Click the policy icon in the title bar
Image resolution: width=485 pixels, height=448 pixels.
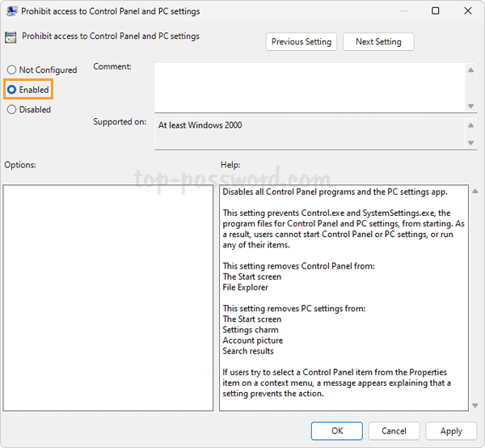[x=11, y=11]
